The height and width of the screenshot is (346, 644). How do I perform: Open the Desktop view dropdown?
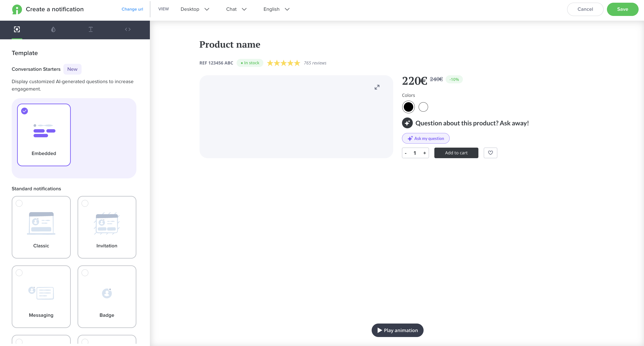[195, 9]
